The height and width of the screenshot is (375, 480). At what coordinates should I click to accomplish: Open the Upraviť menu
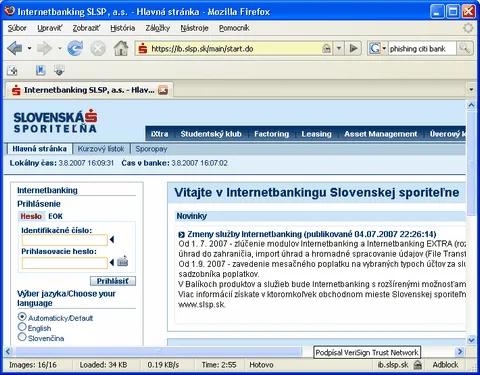[49, 28]
